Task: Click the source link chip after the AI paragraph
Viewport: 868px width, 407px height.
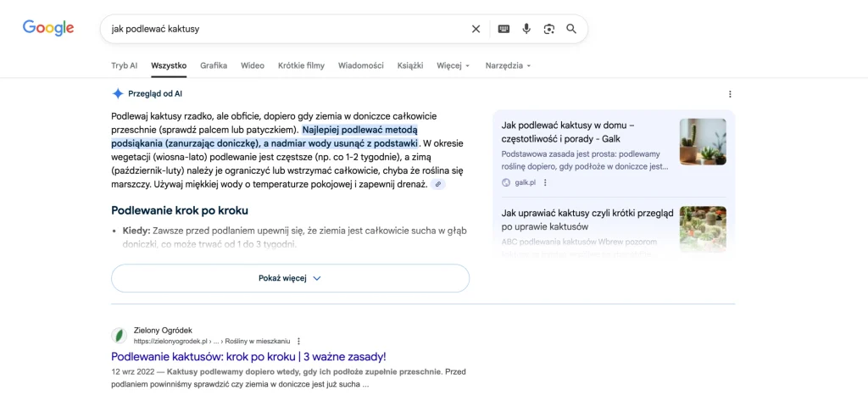Action: [438, 184]
